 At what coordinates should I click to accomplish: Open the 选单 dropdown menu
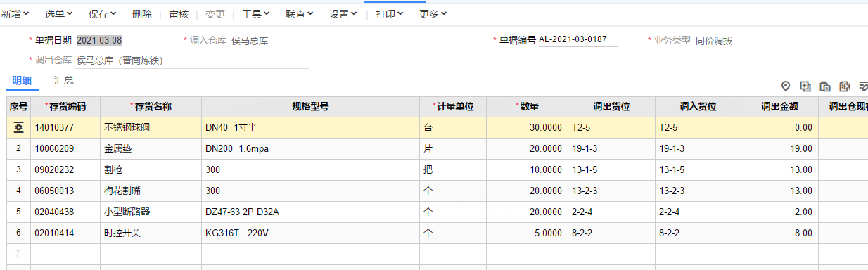(x=59, y=13)
